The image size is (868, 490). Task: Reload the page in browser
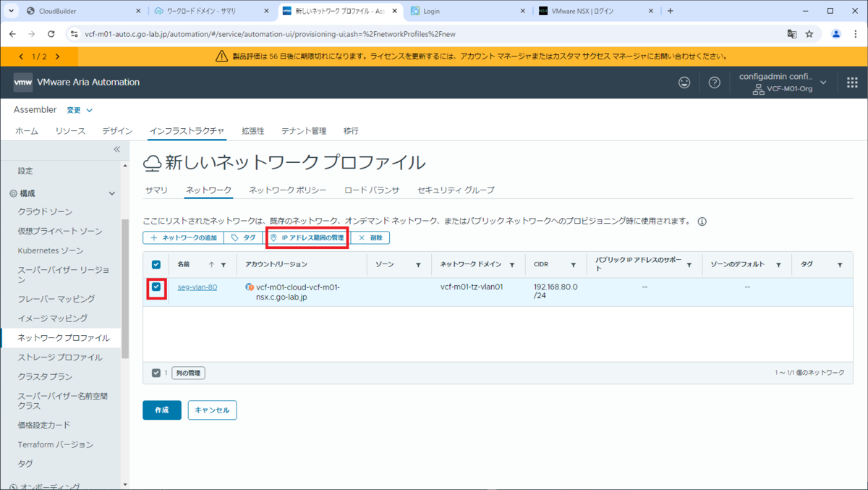click(x=51, y=34)
